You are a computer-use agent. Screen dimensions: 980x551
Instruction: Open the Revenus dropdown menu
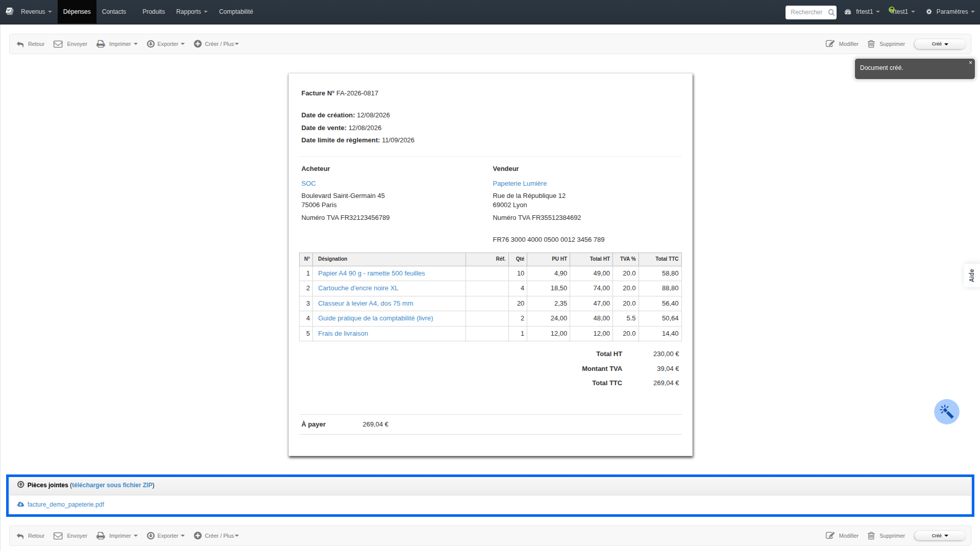coord(36,12)
